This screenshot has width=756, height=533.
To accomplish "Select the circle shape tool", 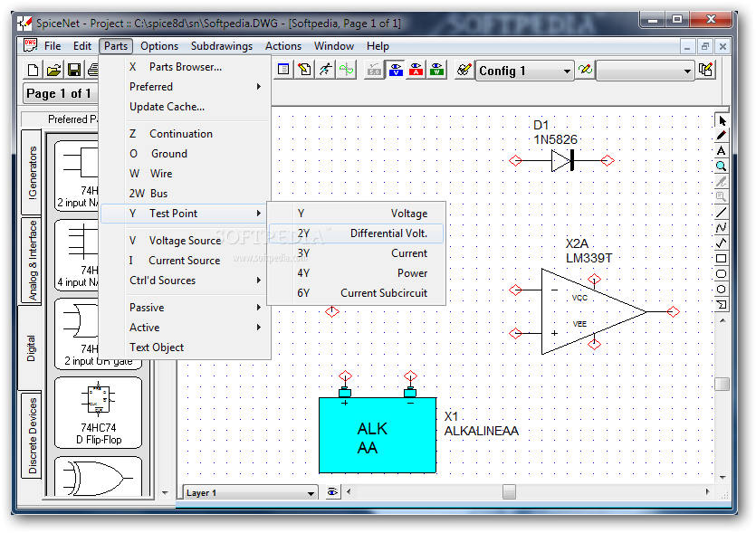I will tap(722, 290).
